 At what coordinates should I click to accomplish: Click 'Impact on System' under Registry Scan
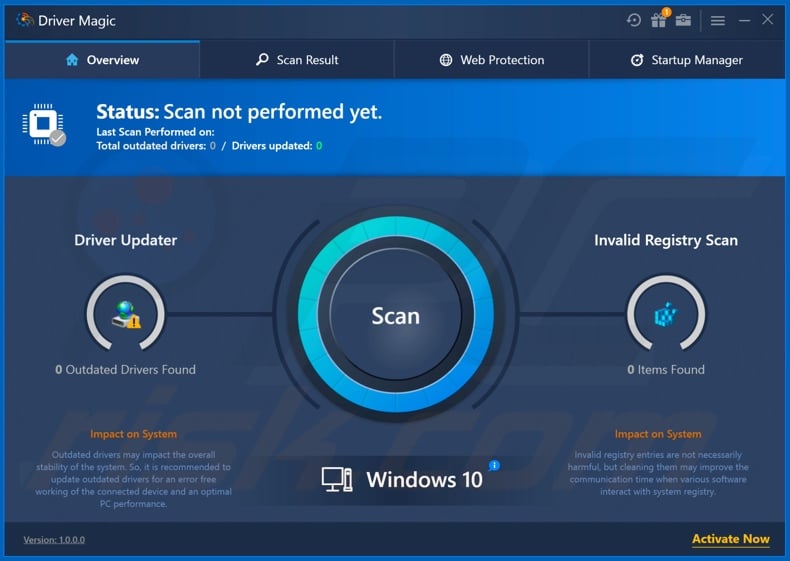point(657,434)
